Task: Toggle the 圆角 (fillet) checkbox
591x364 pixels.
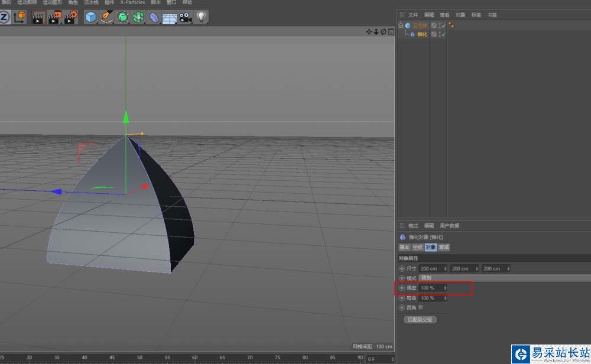Action: click(x=421, y=307)
